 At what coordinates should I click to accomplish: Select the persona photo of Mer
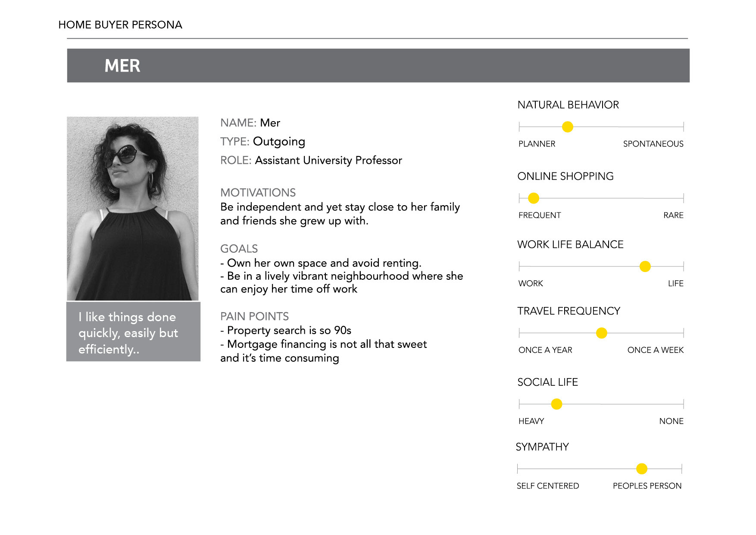click(133, 208)
